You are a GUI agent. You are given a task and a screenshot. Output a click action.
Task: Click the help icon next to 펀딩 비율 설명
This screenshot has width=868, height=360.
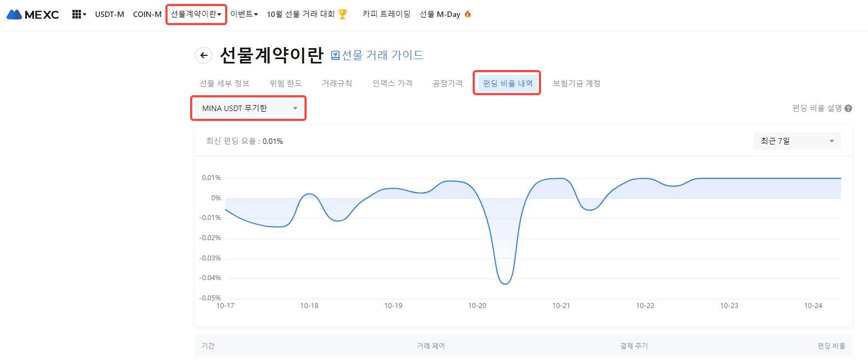coord(848,108)
